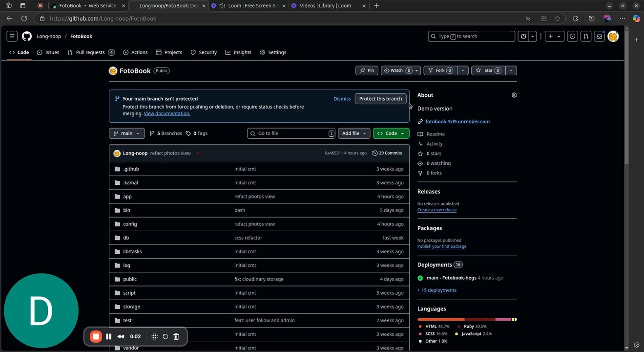Go to GitHub home via Octocat logo
This screenshot has height=352, width=644.
27,36
